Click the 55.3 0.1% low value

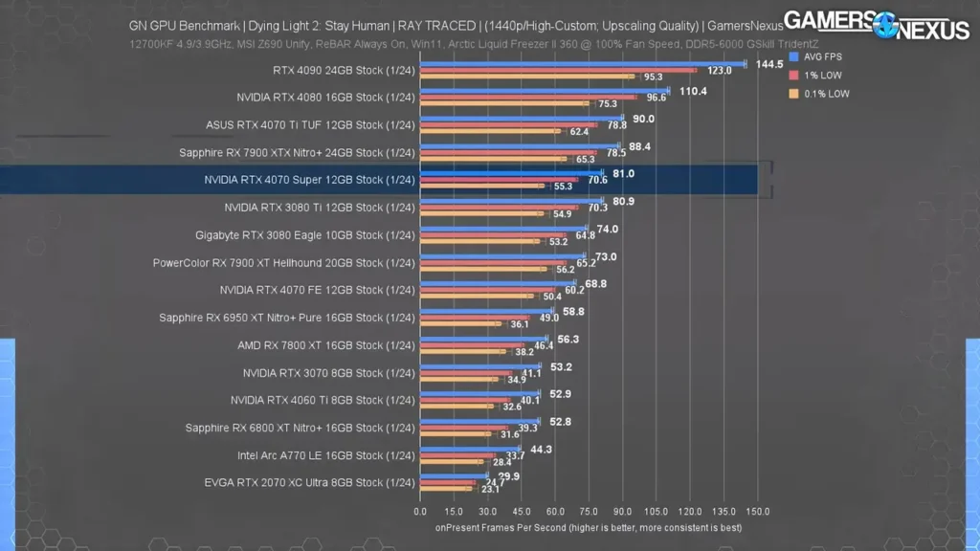coord(563,187)
